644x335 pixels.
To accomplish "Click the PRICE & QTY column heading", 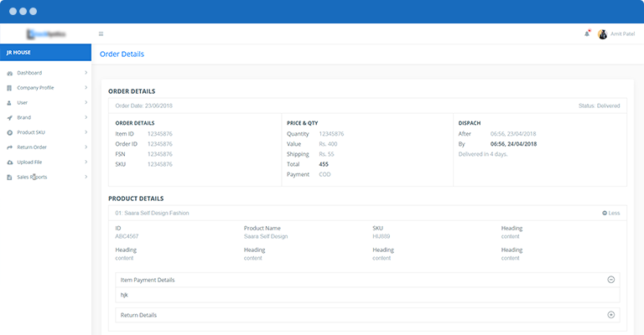I will click(302, 123).
